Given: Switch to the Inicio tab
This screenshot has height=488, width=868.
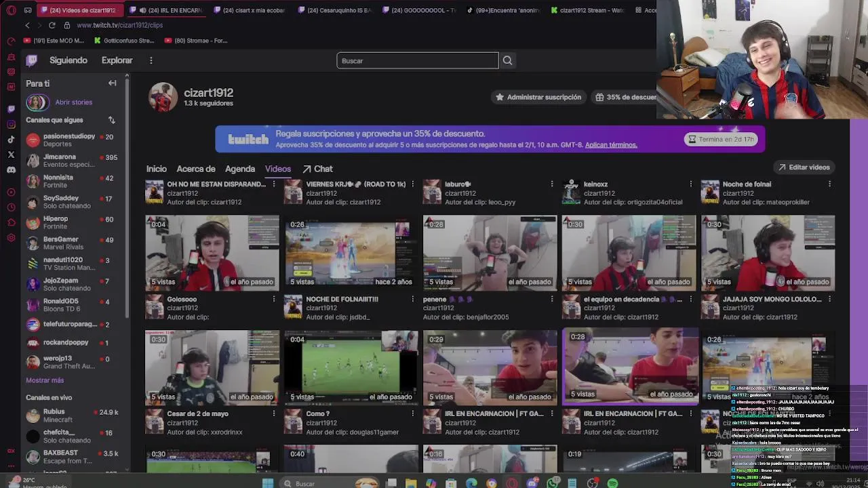Looking at the screenshot, I should [x=156, y=169].
